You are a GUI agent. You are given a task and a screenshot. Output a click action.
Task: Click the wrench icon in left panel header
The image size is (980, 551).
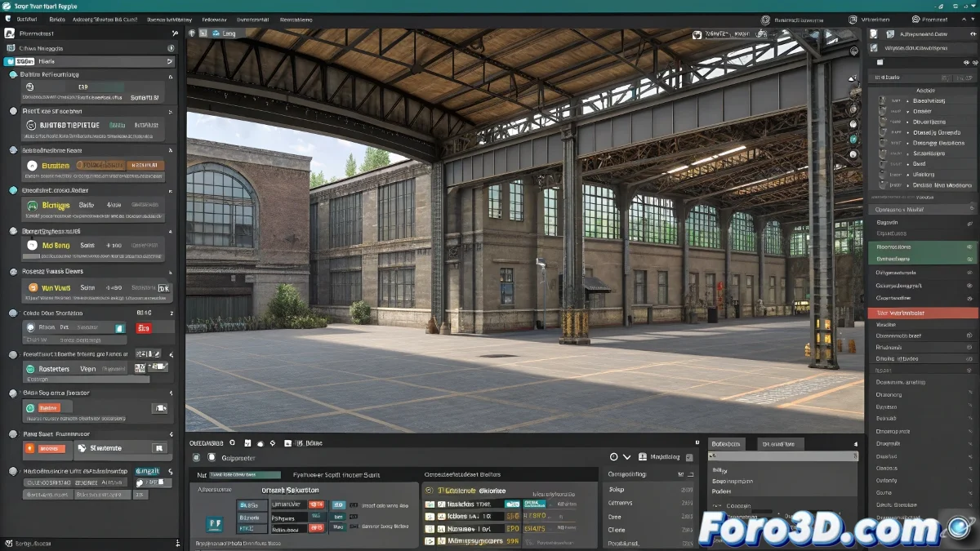coord(173,33)
